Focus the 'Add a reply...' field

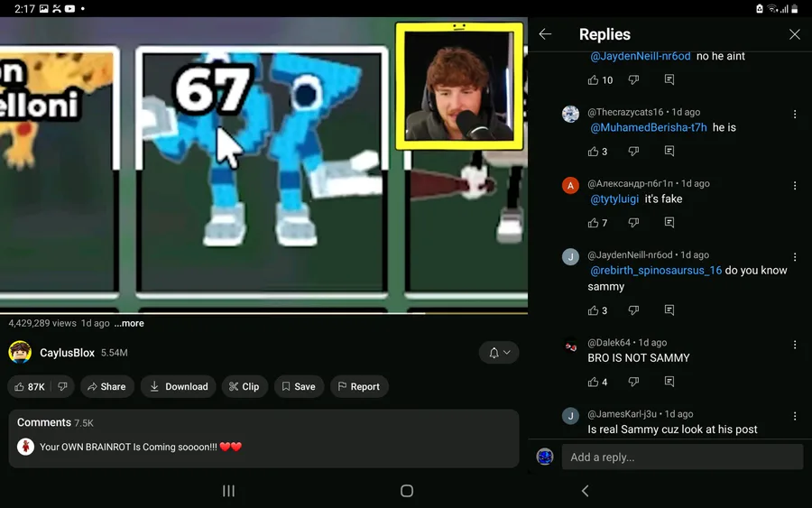(682, 457)
